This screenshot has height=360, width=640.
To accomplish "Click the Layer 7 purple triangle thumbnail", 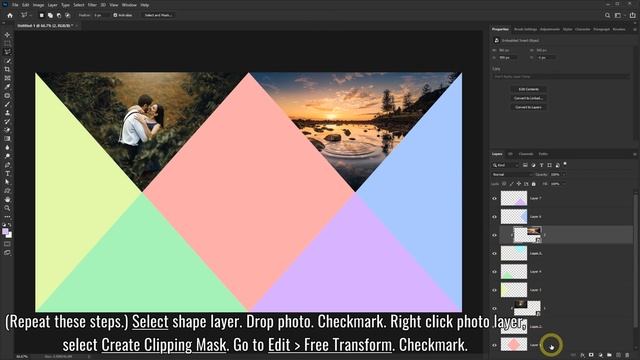I will click(x=514, y=198).
